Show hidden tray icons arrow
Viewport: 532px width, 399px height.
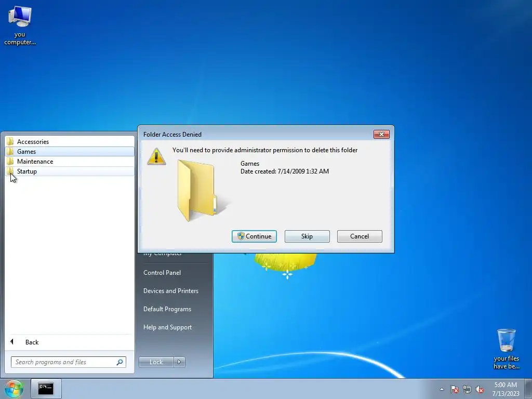442,389
